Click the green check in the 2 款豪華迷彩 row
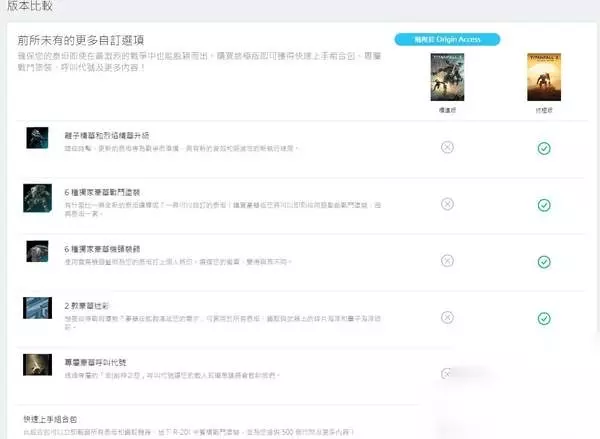 pyautogui.click(x=544, y=318)
